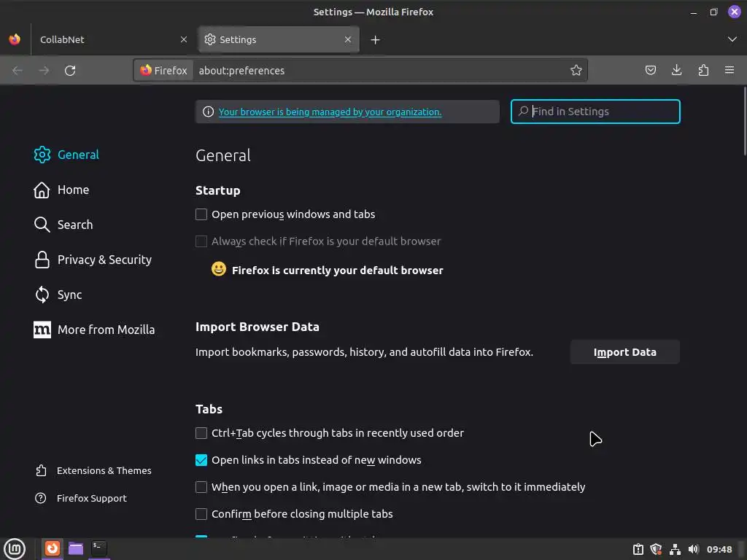747x560 pixels.
Task: Enable Confirm before closing multiple tabs
Action: (x=201, y=514)
